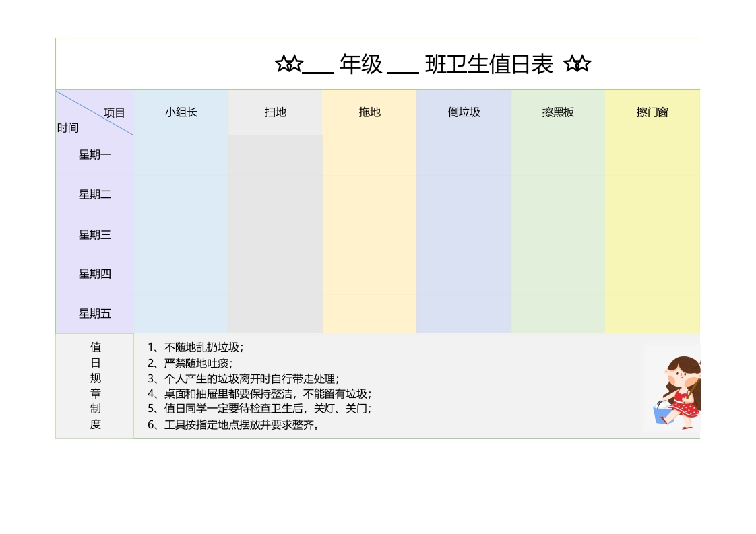The width and height of the screenshot is (756, 534).
Task: Select the 擦门窗 column header
Action: 652,112
